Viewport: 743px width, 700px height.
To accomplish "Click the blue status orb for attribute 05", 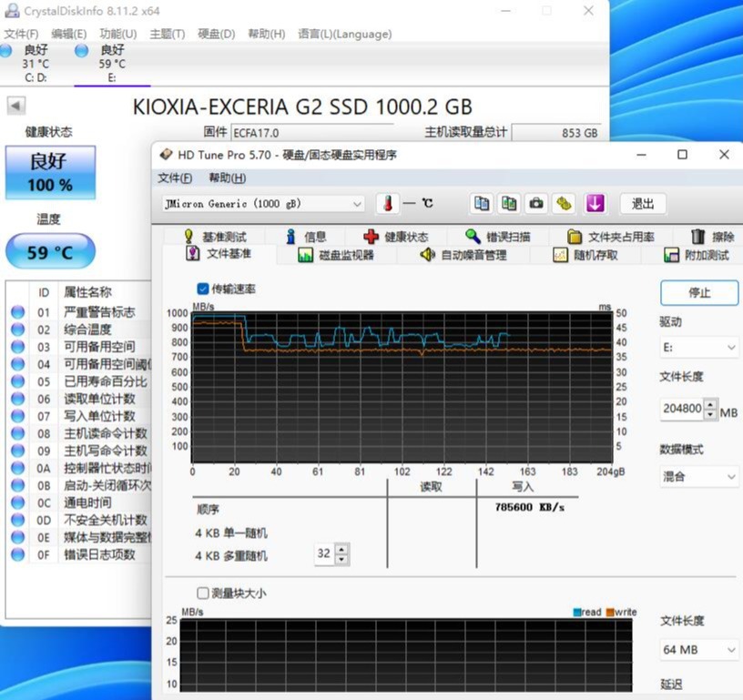I will (18, 381).
